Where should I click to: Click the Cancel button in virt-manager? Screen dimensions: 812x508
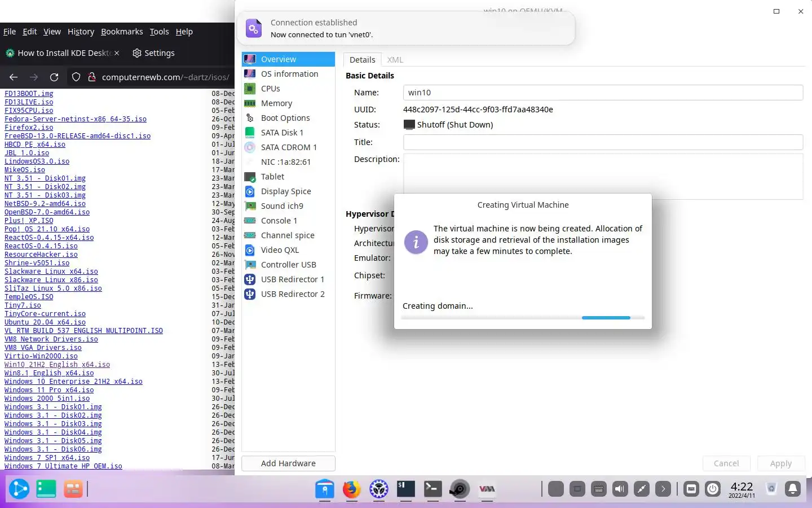tap(726, 463)
